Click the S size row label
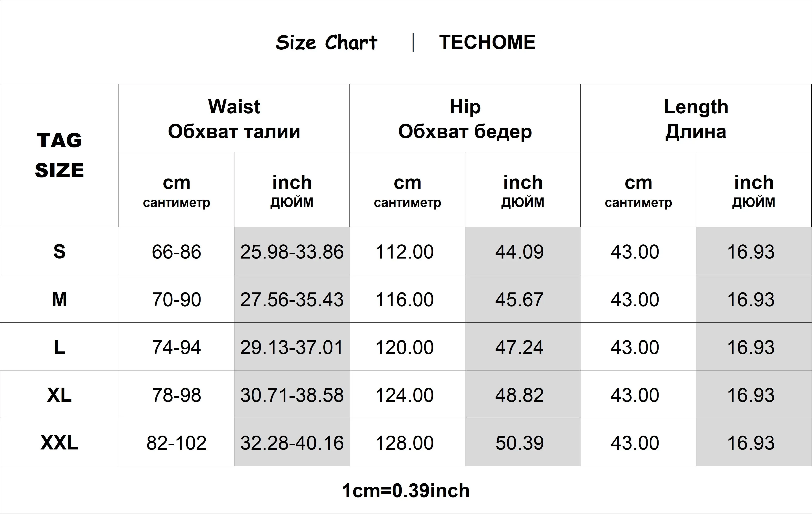This screenshot has width=812, height=514. [x=59, y=251]
